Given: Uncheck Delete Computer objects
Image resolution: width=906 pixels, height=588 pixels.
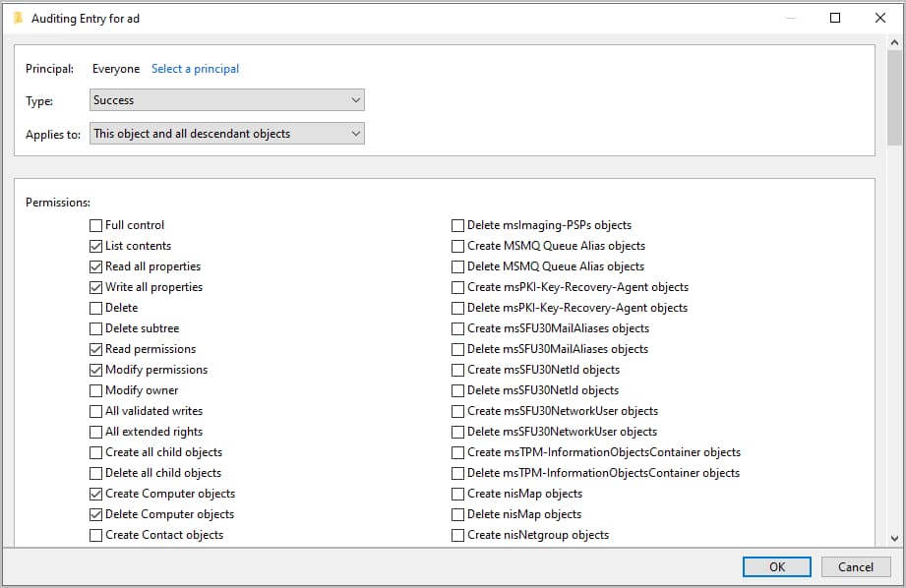Looking at the screenshot, I should tap(95, 514).
